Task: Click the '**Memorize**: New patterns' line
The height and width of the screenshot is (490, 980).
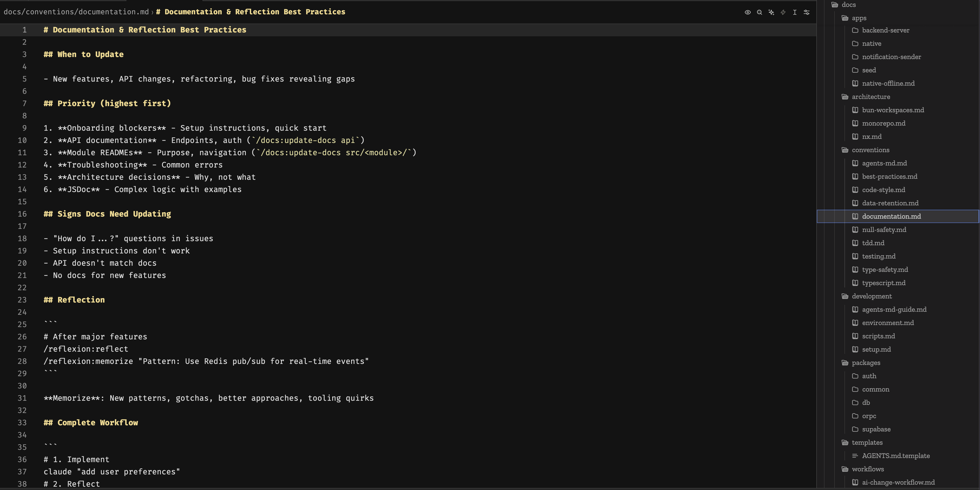Action: 208,398
